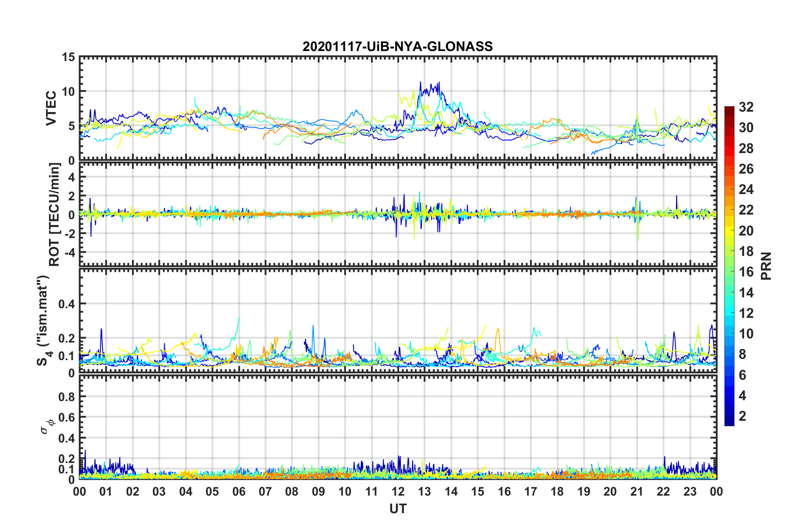Click the S4 axis tick 0.4

point(67,304)
